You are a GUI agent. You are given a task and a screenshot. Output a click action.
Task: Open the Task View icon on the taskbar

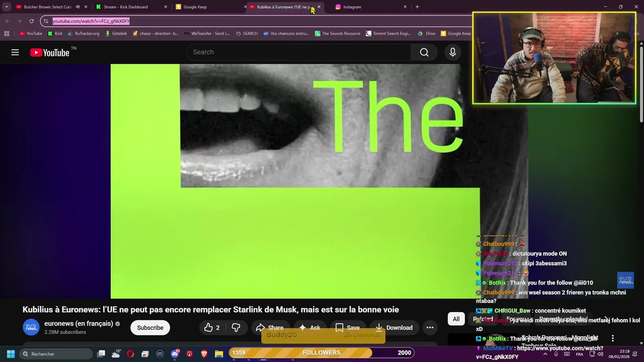coord(101,354)
